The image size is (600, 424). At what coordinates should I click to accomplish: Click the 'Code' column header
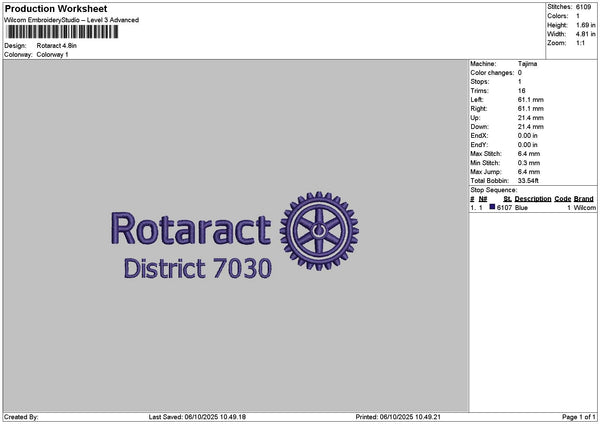pos(562,199)
